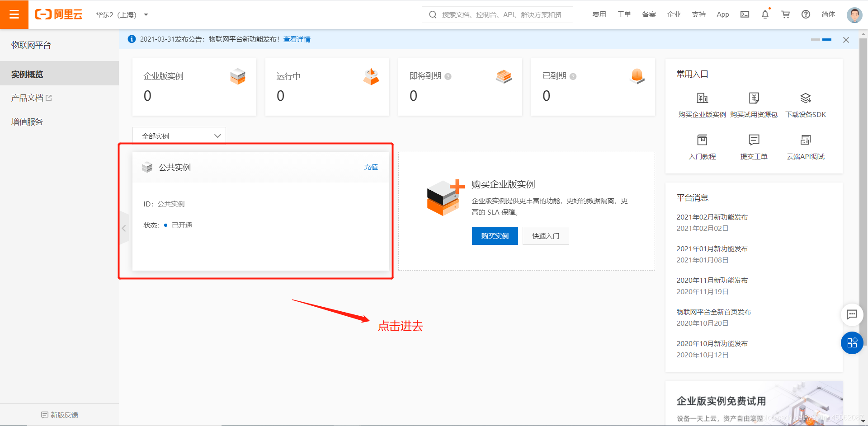Click the 查看详情 announcement link
Image resolution: width=868 pixels, height=426 pixels.
click(297, 39)
